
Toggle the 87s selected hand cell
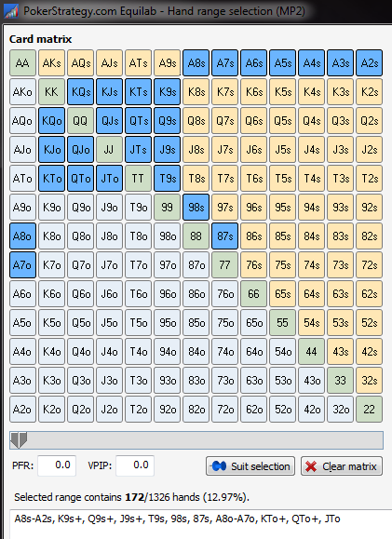(x=225, y=236)
